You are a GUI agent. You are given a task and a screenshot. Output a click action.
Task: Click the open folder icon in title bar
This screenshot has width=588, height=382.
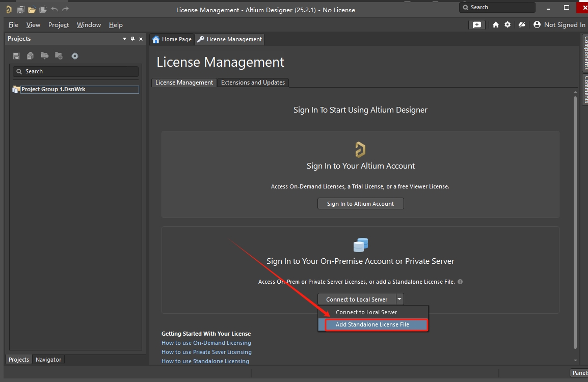coord(32,10)
